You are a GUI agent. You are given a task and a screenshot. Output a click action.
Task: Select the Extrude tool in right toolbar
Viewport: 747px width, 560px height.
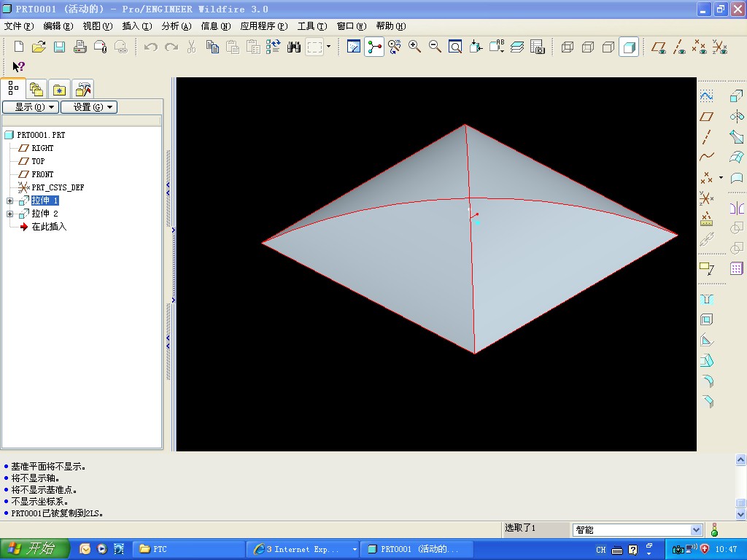click(x=737, y=96)
